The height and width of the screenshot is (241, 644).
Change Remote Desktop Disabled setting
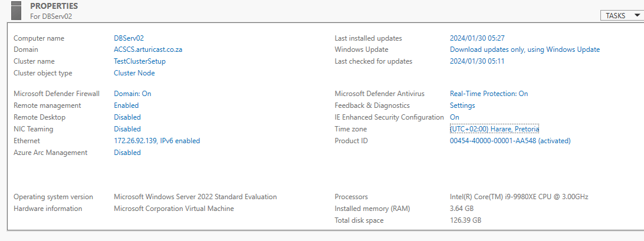pos(127,117)
